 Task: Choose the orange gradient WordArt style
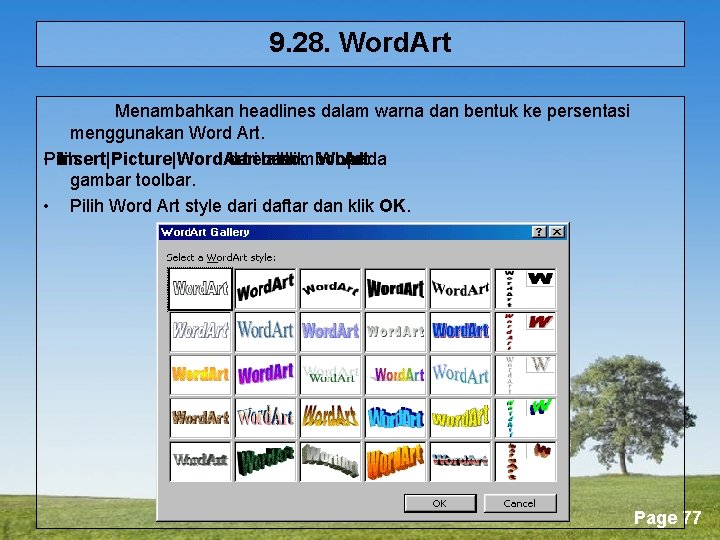[200, 375]
